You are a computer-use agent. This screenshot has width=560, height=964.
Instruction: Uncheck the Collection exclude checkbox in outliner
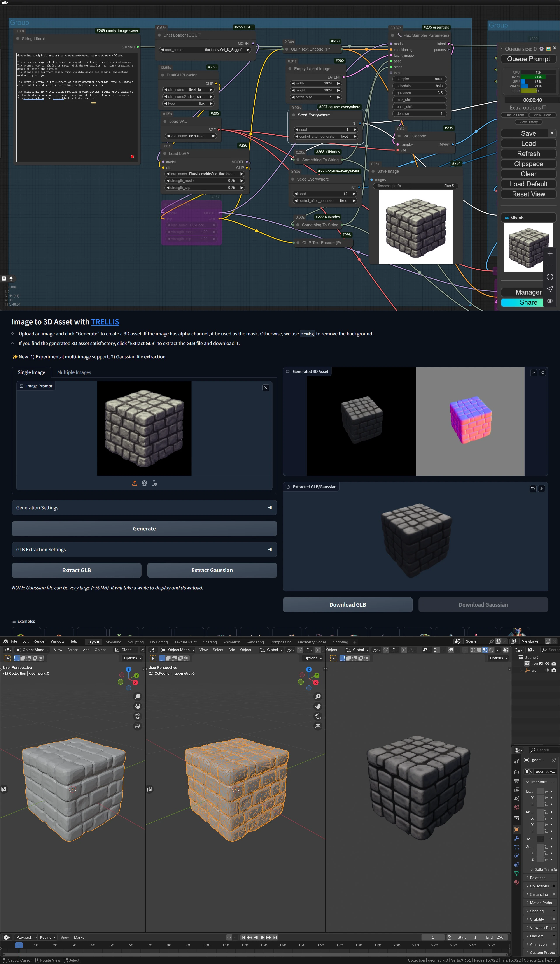(541, 664)
